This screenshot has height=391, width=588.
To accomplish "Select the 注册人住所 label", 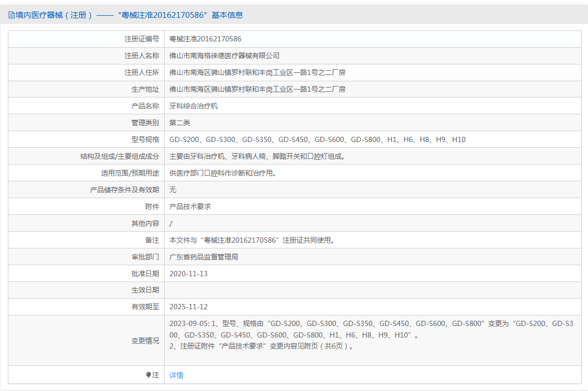I will (142, 72).
